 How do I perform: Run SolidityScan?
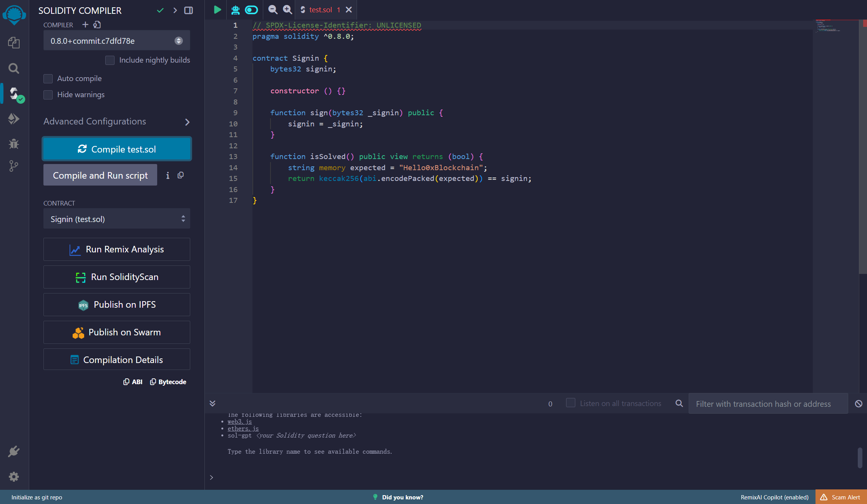tap(117, 277)
